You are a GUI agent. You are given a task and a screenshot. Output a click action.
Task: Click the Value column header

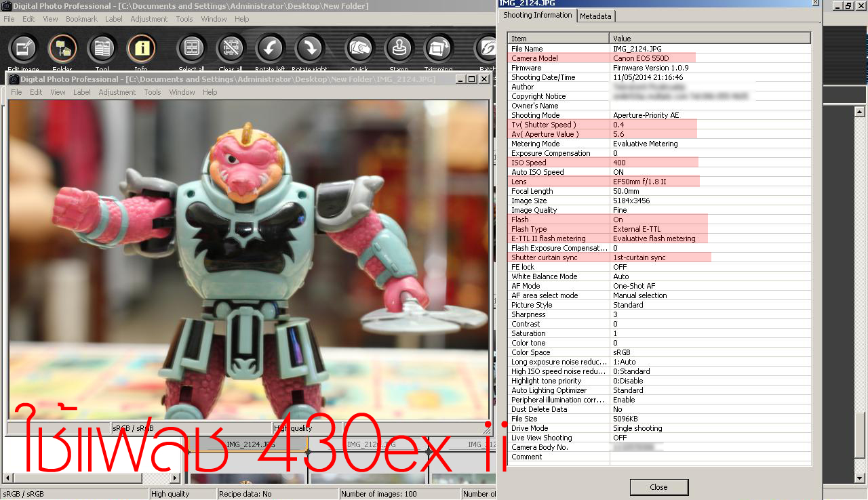(x=710, y=39)
